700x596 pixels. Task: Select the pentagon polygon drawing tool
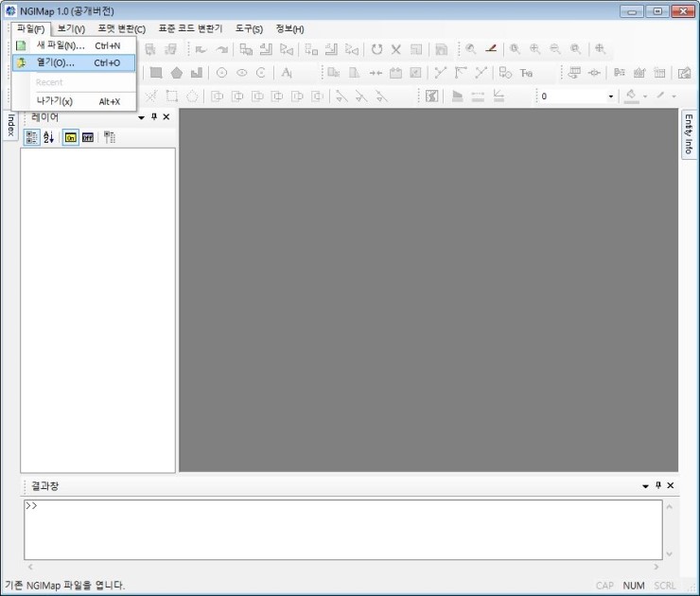tap(176, 73)
